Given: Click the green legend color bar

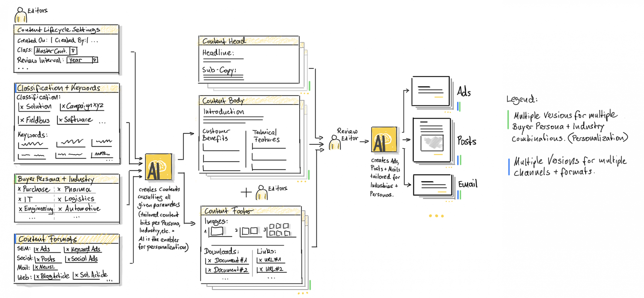Looking at the screenshot, I should (x=508, y=120).
